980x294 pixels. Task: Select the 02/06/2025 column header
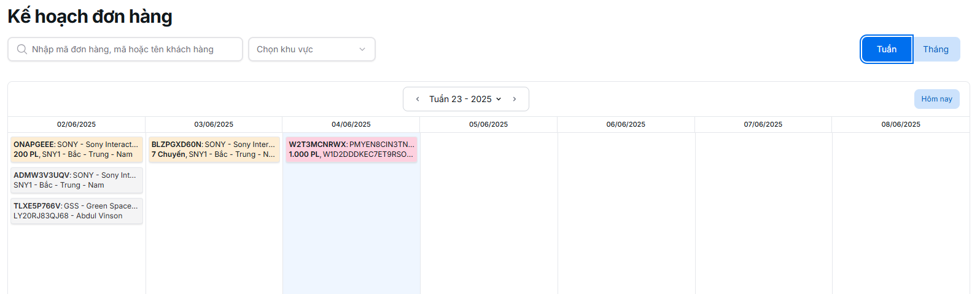point(76,124)
